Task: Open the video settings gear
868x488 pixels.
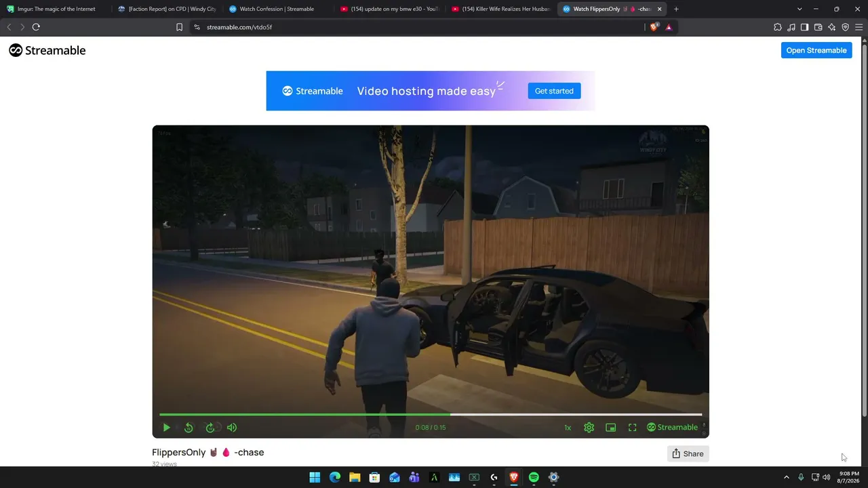Action: click(x=589, y=428)
